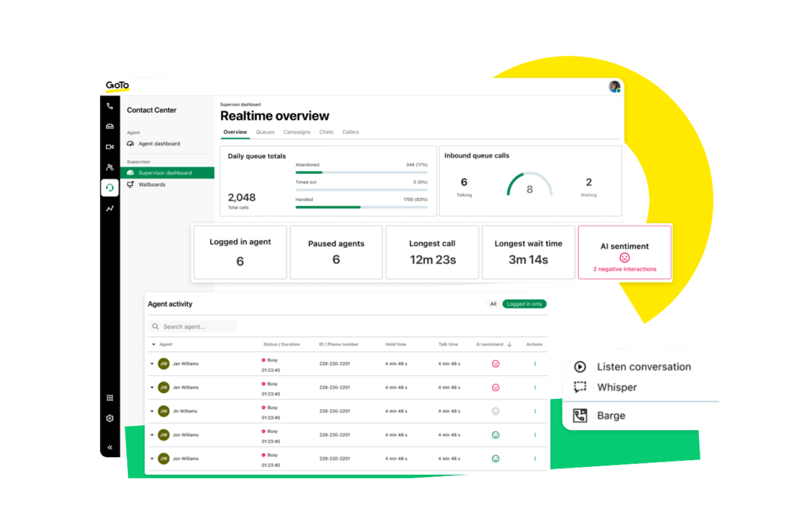This screenshot has width=798, height=532.
Task: Open the meetings people icon in sidebar
Action: tap(110, 167)
